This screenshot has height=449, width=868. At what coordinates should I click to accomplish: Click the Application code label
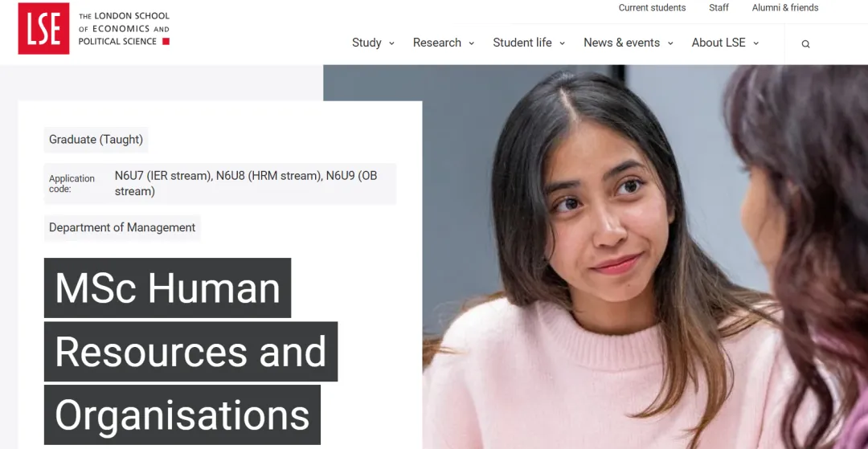(72, 184)
